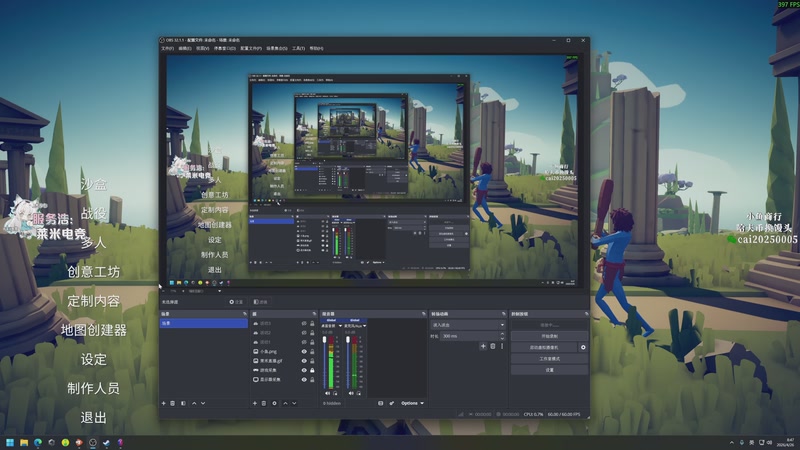Toggle monitoring headphone icon for 桌面音频
800x450 pixels.
(x=335, y=393)
